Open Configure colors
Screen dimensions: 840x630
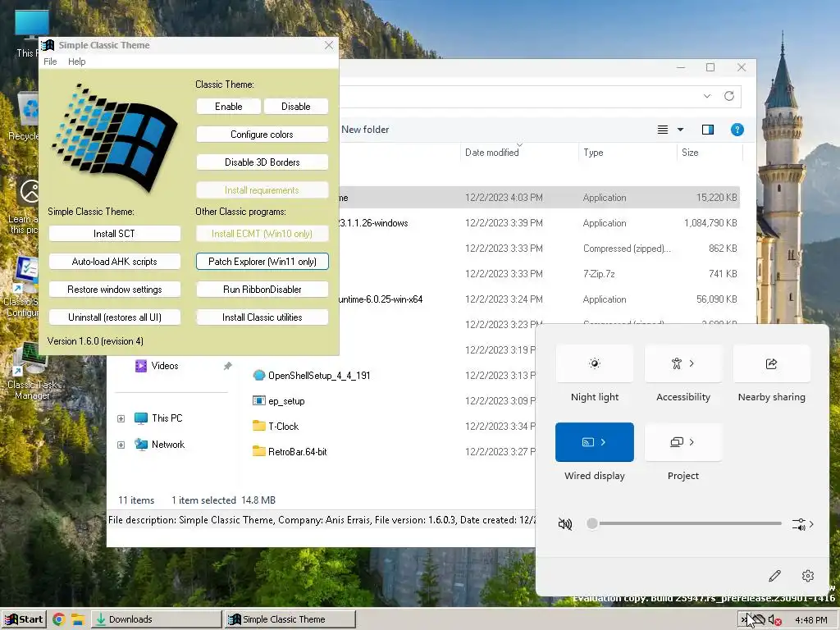click(x=262, y=134)
